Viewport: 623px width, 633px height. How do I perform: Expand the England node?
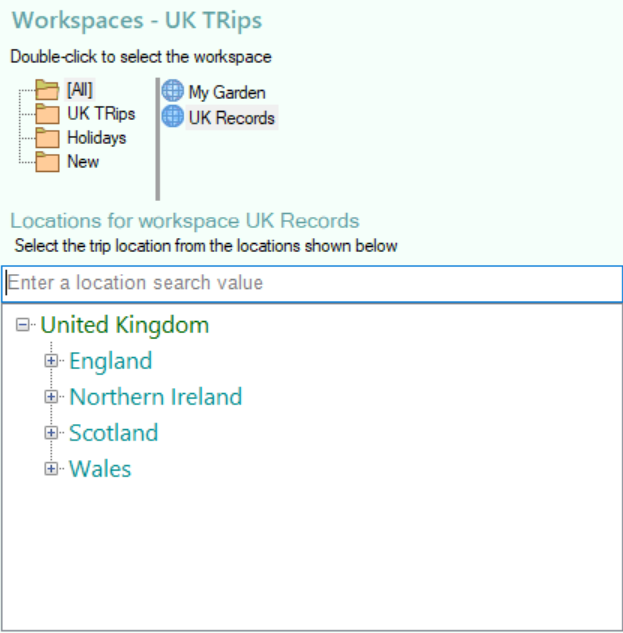point(51,361)
